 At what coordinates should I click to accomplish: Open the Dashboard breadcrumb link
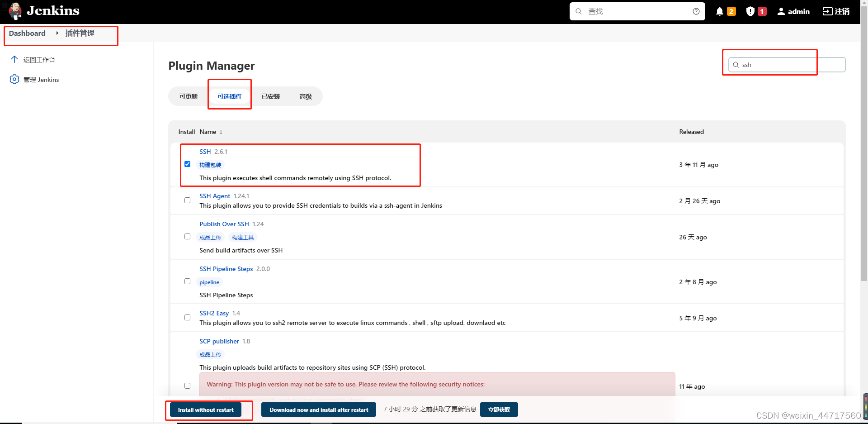[x=27, y=33]
